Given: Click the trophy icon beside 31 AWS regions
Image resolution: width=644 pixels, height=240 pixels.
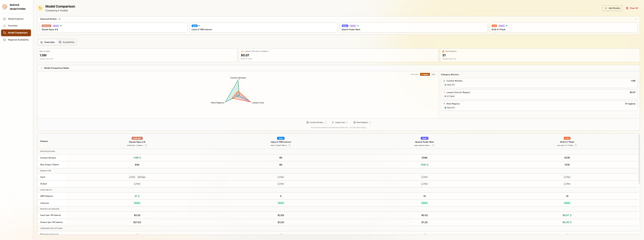Looking at the screenshot, I should tap(139, 196).
